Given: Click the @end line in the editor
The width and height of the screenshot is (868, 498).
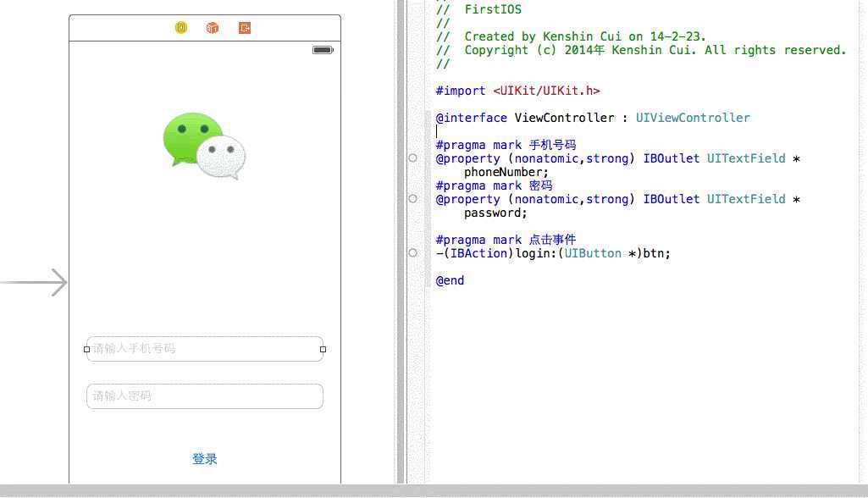Looking at the screenshot, I should 450,280.
